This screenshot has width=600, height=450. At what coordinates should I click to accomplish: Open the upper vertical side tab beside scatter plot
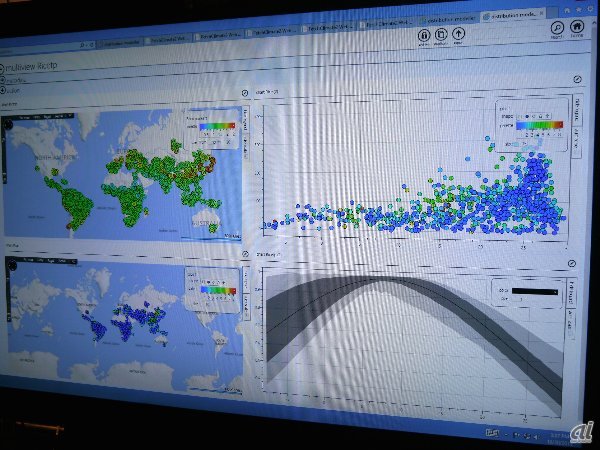coord(576,110)
